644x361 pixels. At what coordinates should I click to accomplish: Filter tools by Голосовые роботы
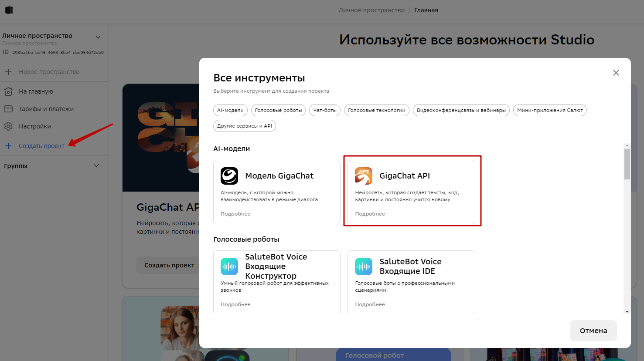pyautogui.click(x=279, y=110)
